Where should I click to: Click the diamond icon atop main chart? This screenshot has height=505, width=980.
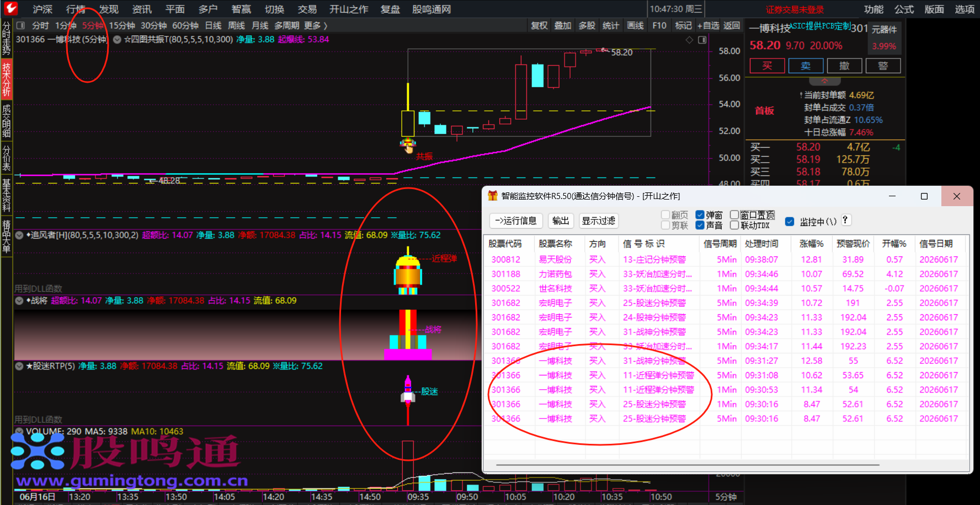pyautogui.click(x=689, y=40)
